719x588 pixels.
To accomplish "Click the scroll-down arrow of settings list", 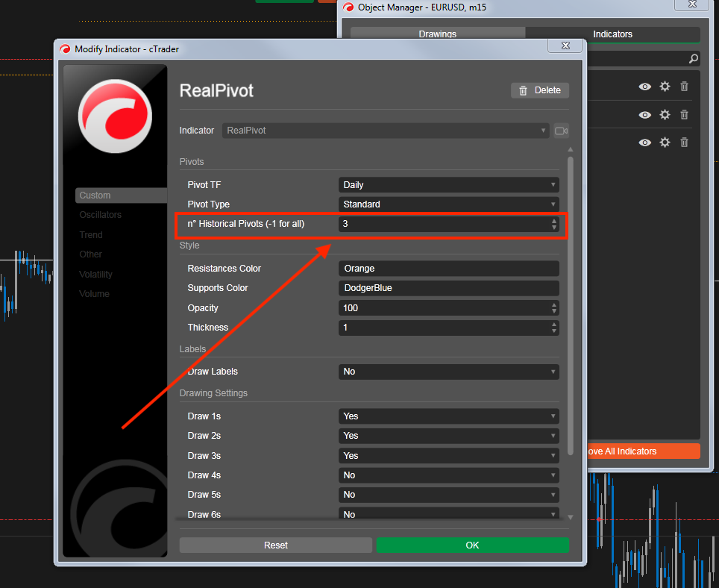I will pos(571,517).
